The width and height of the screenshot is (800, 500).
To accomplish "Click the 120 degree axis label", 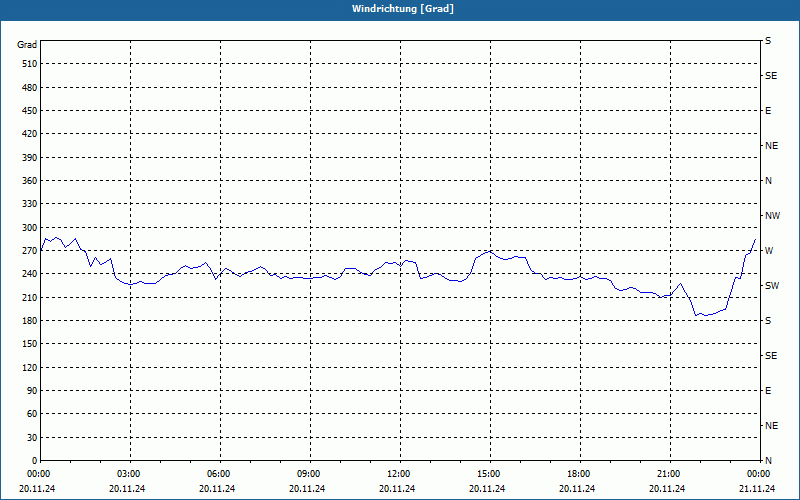I will point(30,367).
